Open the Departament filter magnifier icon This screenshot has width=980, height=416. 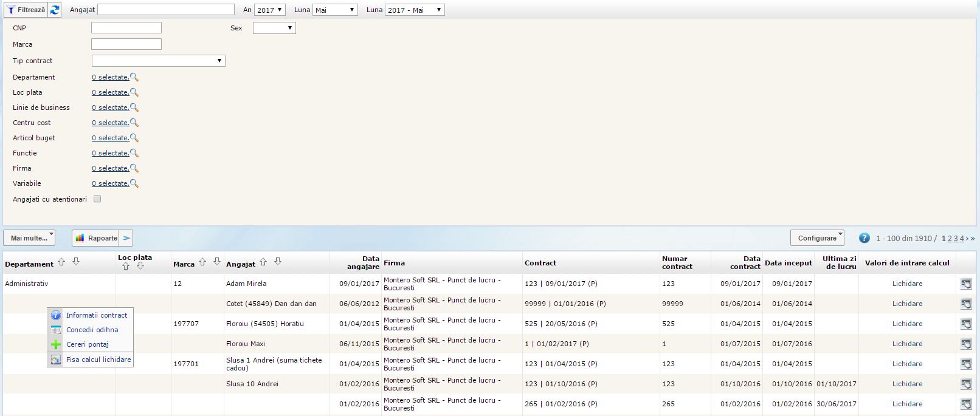(x=134, y=77)
